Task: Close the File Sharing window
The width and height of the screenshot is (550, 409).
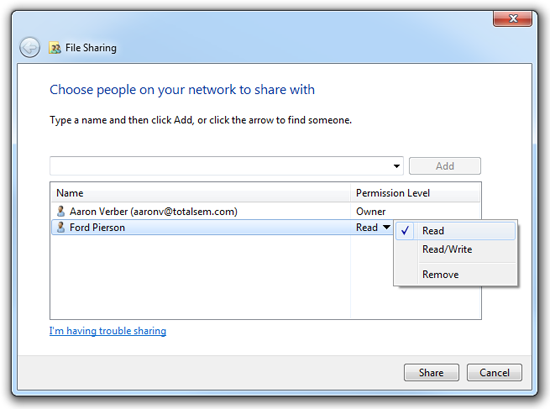Action: 513,18
